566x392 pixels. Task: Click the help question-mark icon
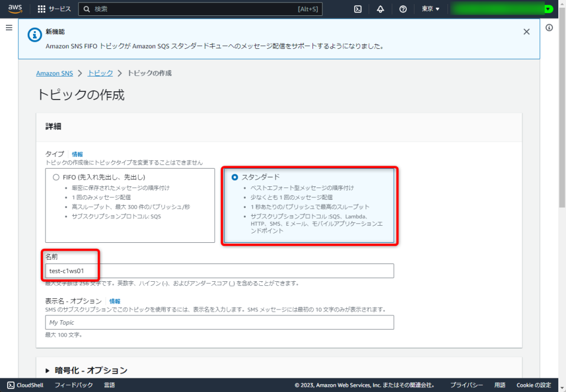click(x=402, y=9)
